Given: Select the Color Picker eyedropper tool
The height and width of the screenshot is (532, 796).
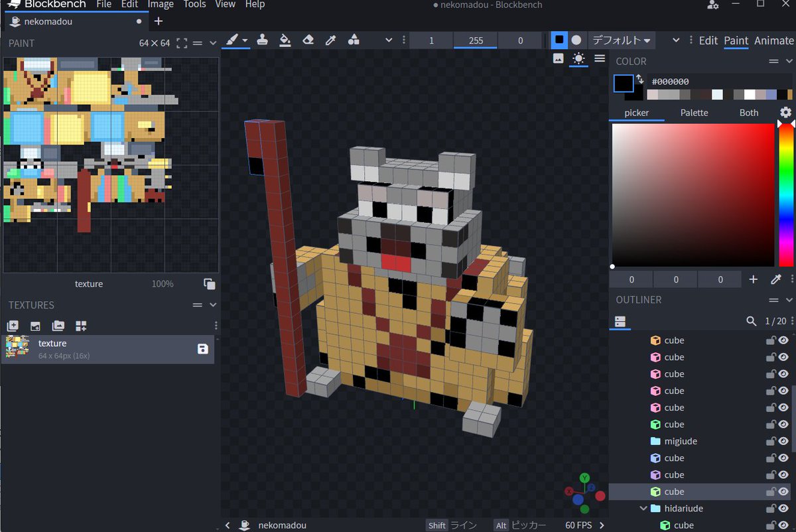Looking at the screenshot, I should point(330,40).
